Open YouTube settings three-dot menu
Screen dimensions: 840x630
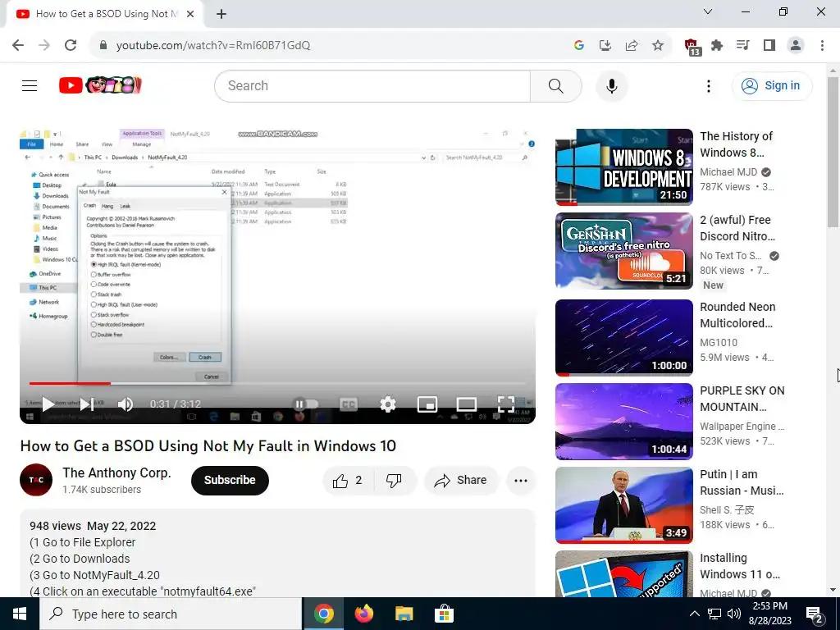click(708, 85)
